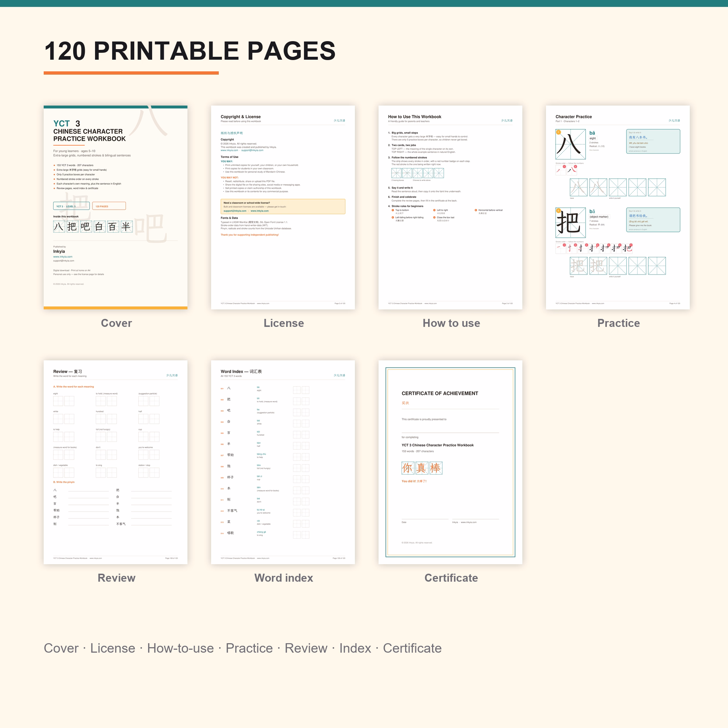The width and height of the screenshot is (728, 728).
Task: Click the 半 sample character box on cover
Action: pyautogui.click(x=126, y=226)
